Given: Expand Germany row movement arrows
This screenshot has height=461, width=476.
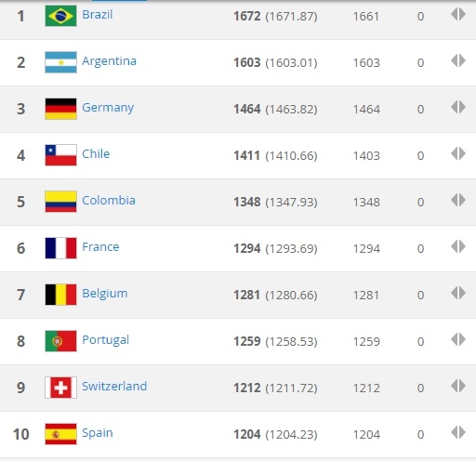Looking at the screenshot, I should pos(458,107).
